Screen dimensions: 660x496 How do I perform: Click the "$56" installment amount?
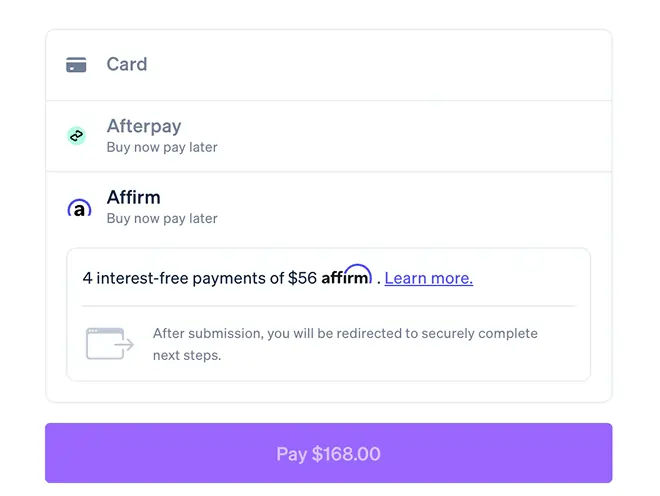click(302, 278)
